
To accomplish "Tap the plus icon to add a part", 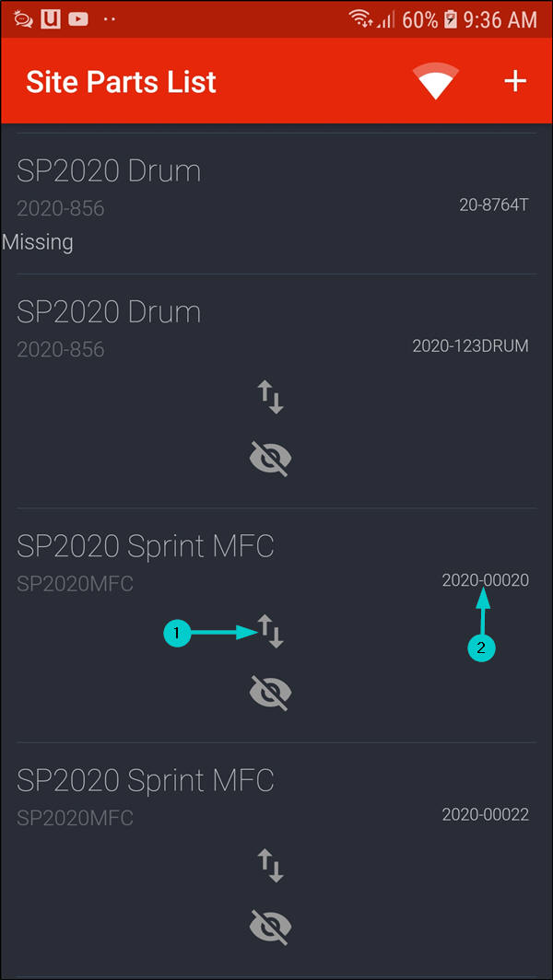I will pos(514,81).
